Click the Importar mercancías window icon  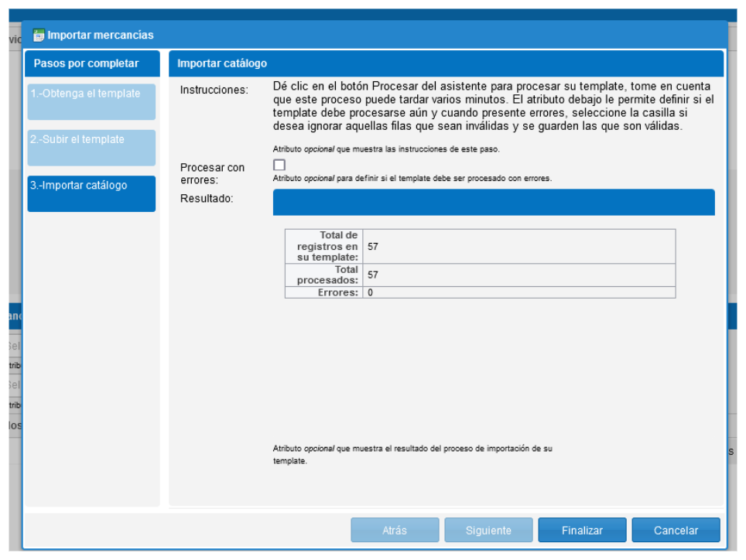pos(39,35)
